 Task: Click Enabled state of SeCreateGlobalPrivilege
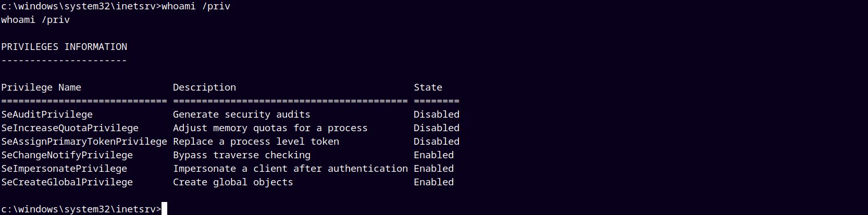[x=433, y=182]
